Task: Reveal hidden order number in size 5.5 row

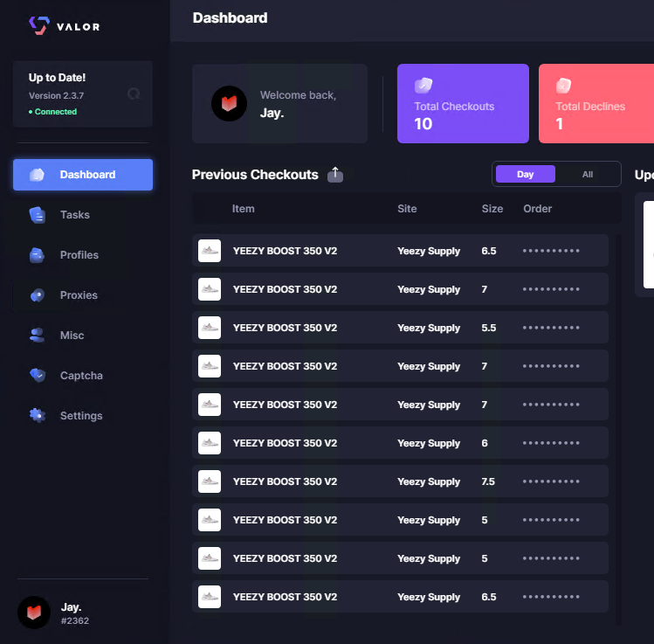Action: 551,328
